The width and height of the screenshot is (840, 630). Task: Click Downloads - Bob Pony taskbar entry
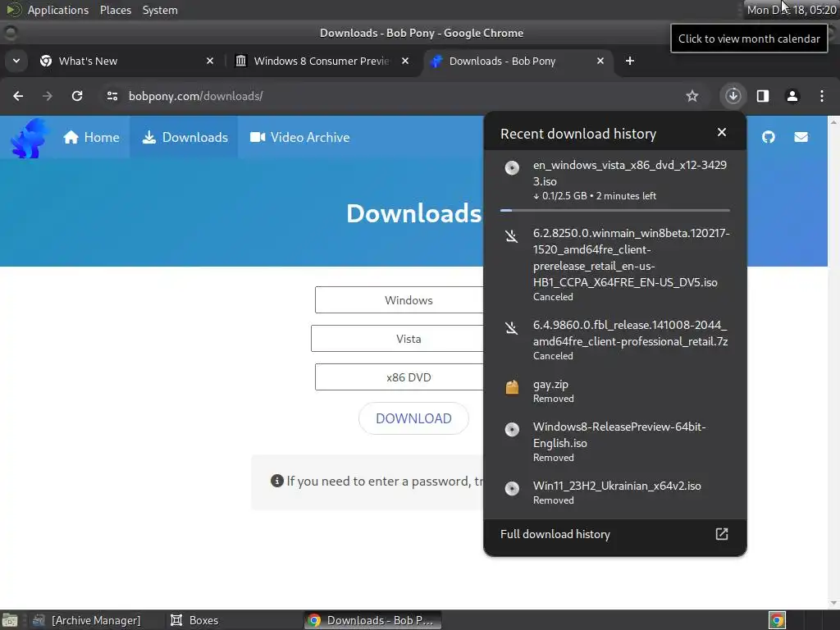pyautogui.click(x=373, y=620)
